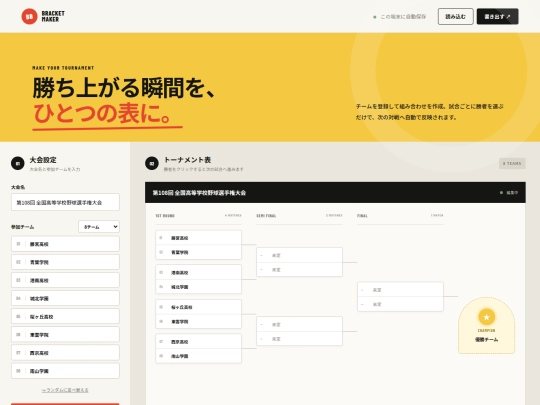Click the team 07 input in sidebar
The height and width of the screenshot is (405, 540).
pyautogui.click(x=65, y=353)
